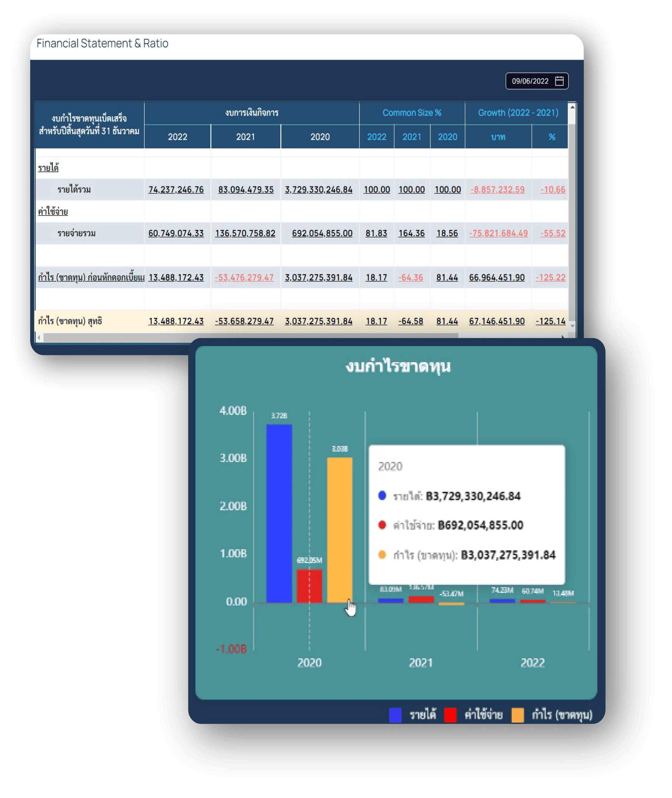Open the calendar date picker icon
The height and width of the screenshot is (798, 672).
coord(559,81)
